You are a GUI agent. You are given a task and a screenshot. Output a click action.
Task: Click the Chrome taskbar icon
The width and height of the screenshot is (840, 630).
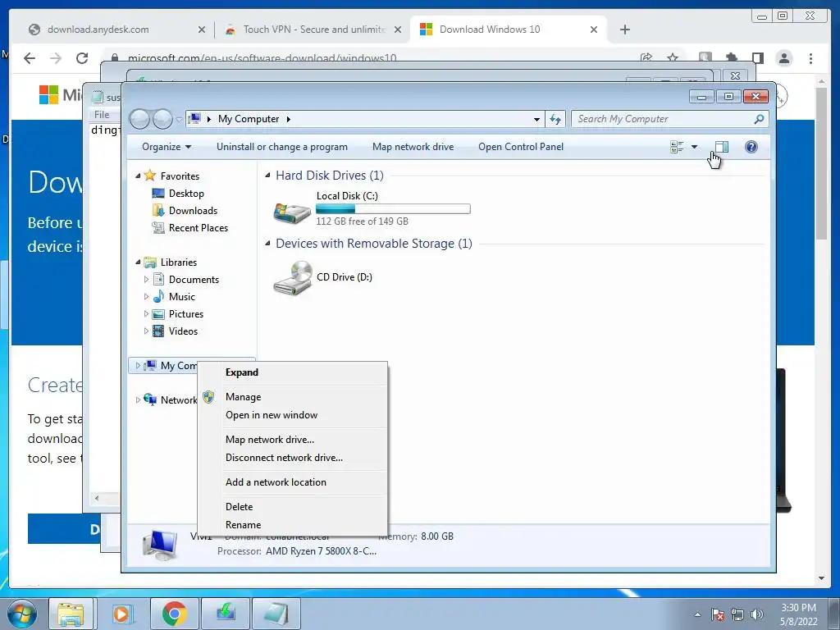tap(174, 614)
